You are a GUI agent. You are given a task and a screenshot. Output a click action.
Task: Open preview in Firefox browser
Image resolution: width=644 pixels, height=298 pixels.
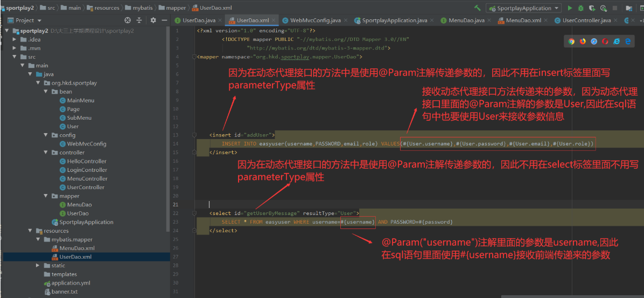click(583, 41)
